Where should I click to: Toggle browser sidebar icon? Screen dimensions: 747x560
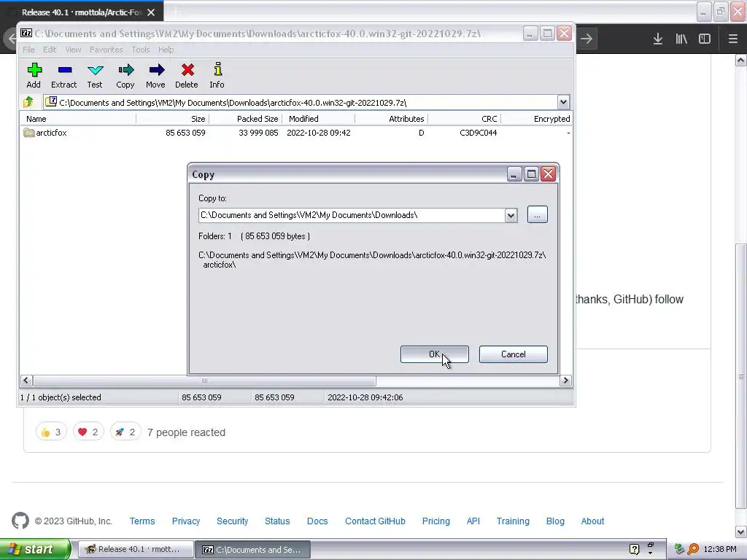click(705, 39)
